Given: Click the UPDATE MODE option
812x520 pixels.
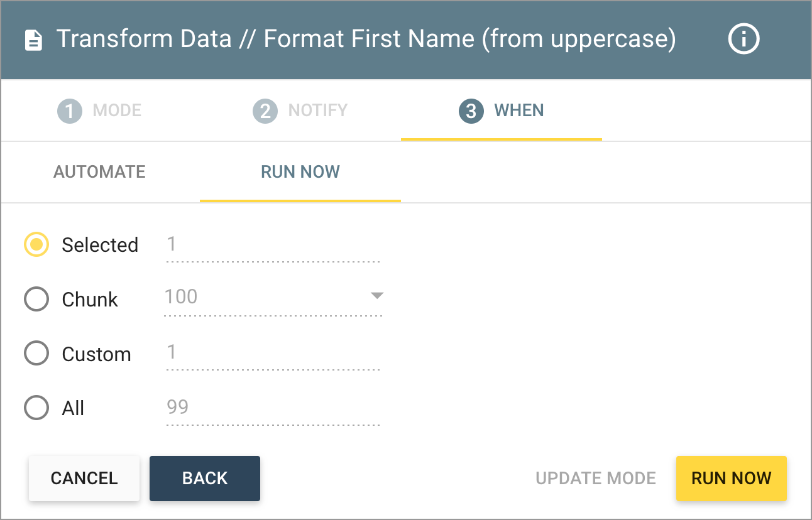Looking at the screenshot, I should point(595,478).
